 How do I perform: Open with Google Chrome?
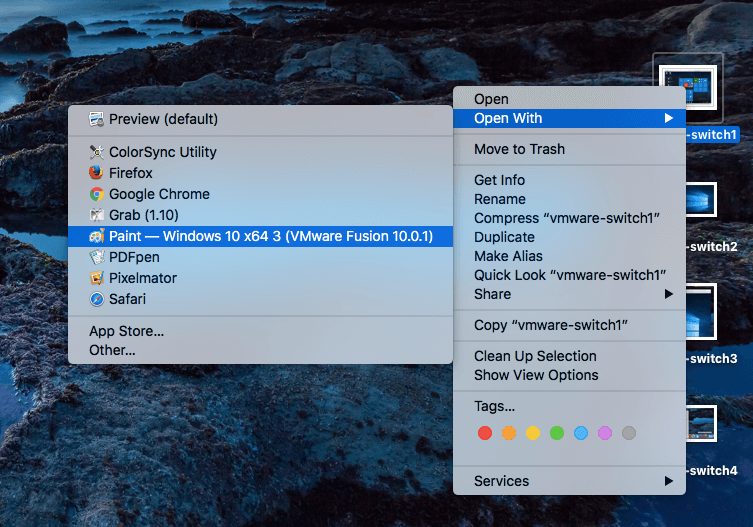click(260, 194)
